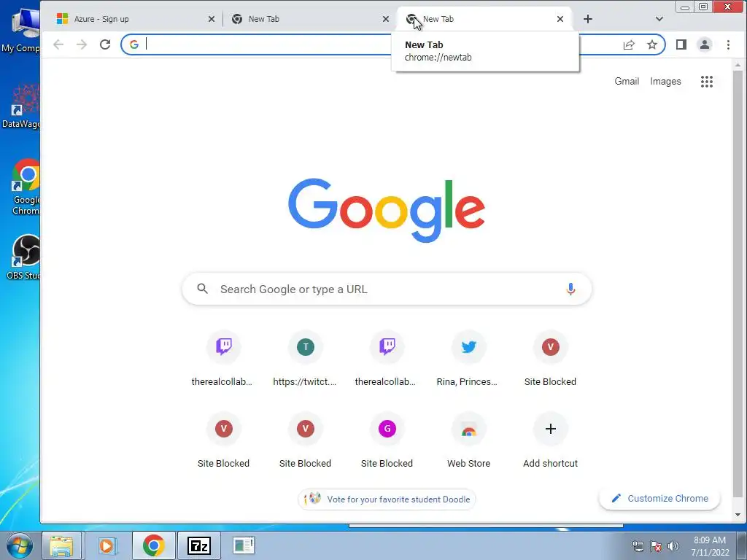Close the Azure - Sign up tab
This screenshot has height=560, width=747.
coord(212,19)
